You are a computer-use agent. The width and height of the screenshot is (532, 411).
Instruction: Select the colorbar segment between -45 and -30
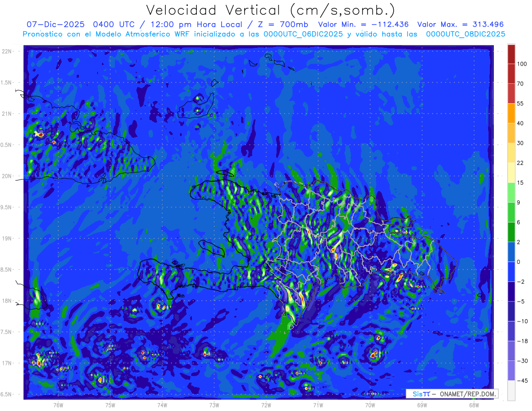pos(511,371)
